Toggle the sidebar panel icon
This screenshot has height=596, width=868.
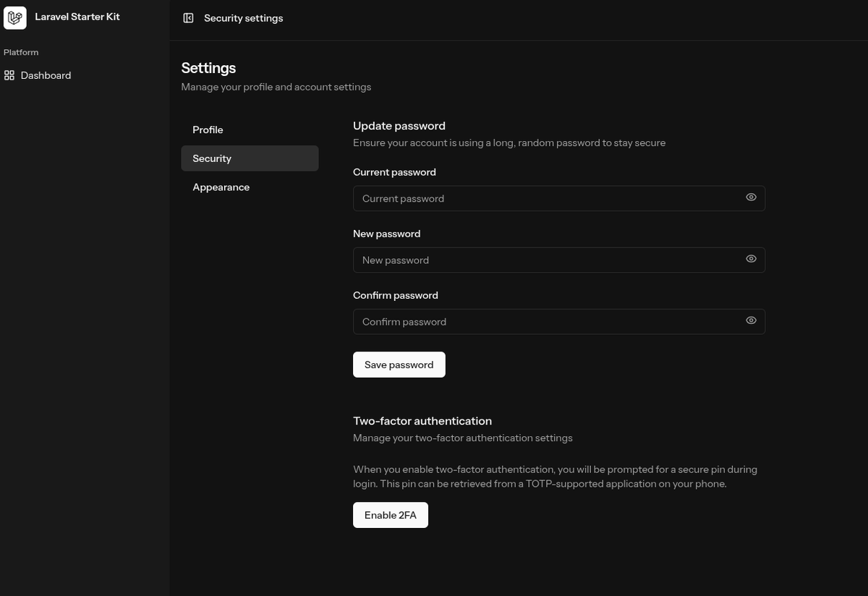(188, 18)
